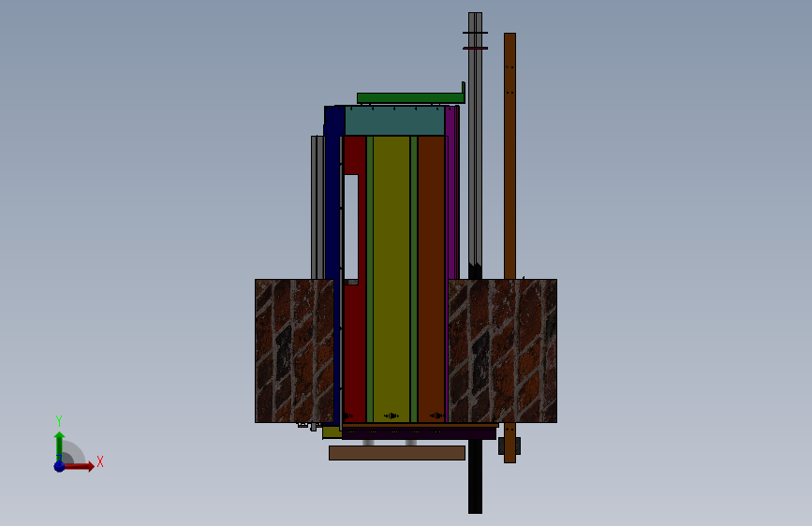Select the olive-yellow center vertical panel

click(x=391, y=280)
